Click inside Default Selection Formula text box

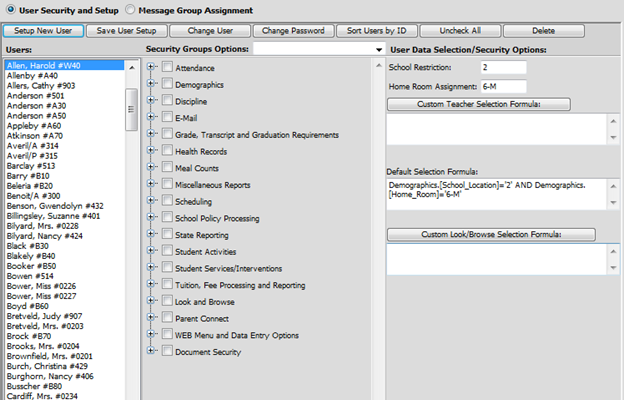click(x=497, y=194)
